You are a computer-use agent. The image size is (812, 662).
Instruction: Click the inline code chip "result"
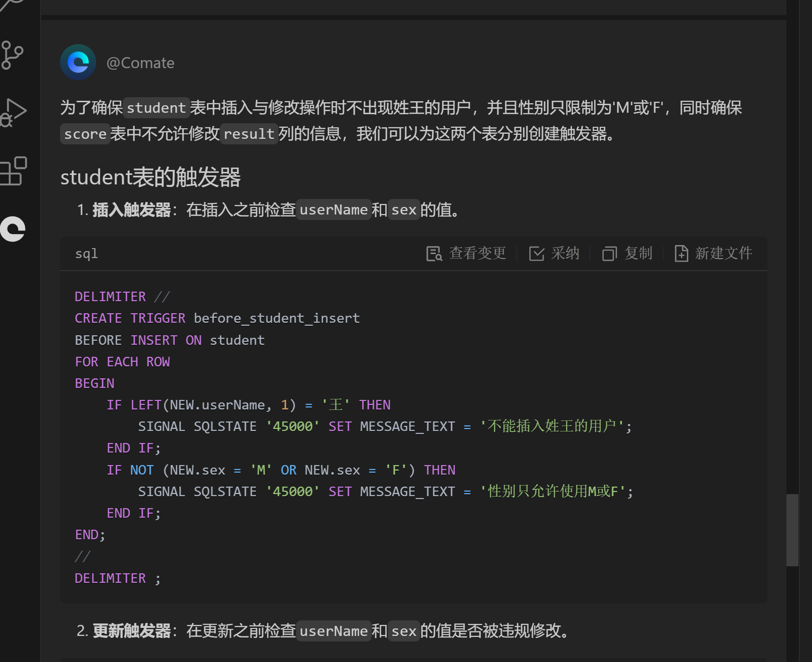[249, 134]
